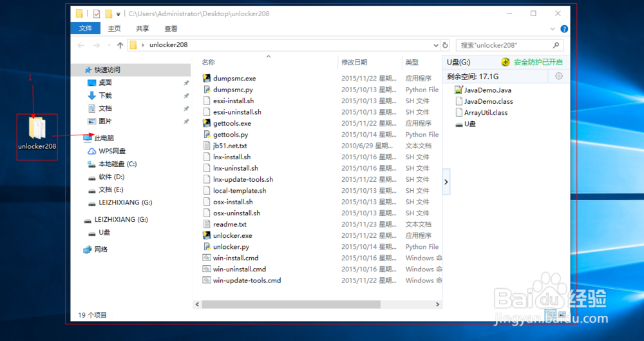Open the address bar history dropdown

pos(436,45)
